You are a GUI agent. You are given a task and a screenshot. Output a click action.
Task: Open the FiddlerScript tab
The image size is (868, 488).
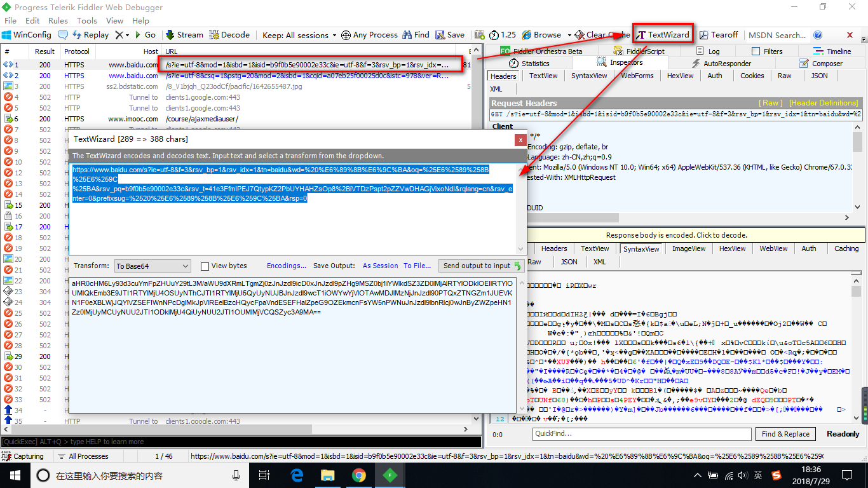click(x=639, y=51)
